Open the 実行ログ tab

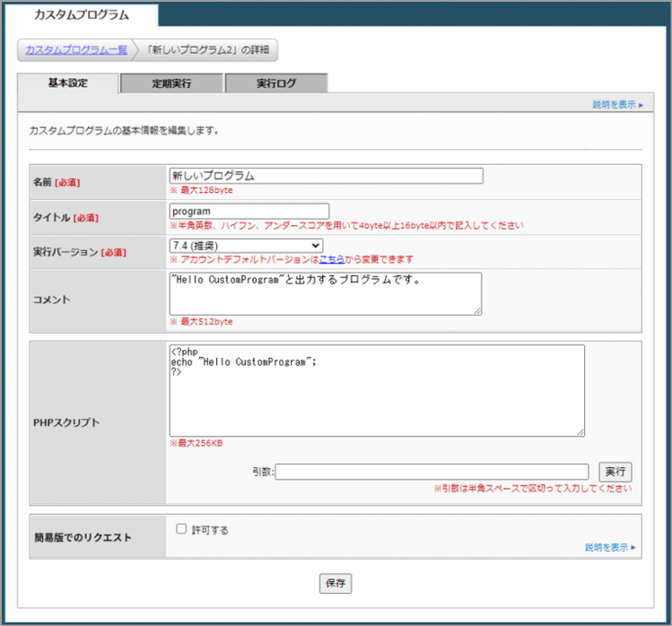point(276,83)
